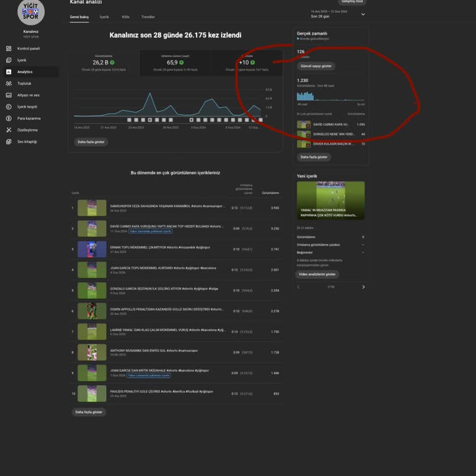Image resolution: width=476 pixels, height=476 pixels.
Task: Open JOAN GARCIA TOPU MÜKEMMEL KURTARDI title
Action: click(163, 268)
